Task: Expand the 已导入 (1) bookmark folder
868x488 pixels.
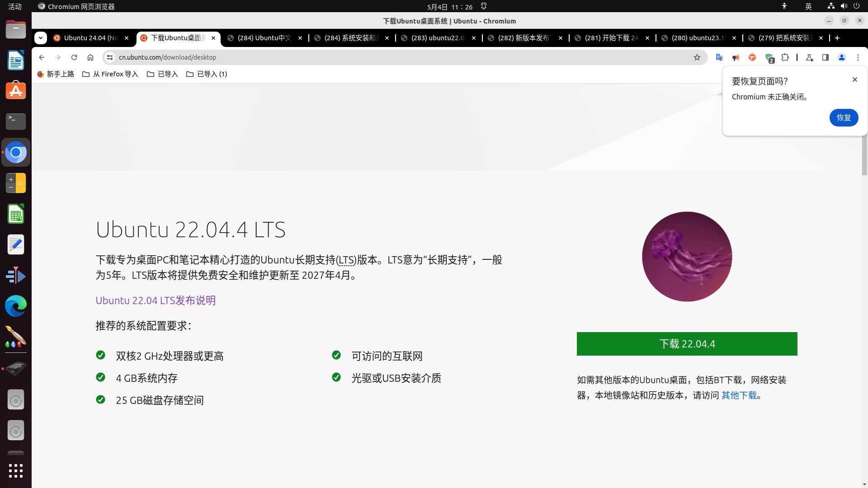Action: 207,74
